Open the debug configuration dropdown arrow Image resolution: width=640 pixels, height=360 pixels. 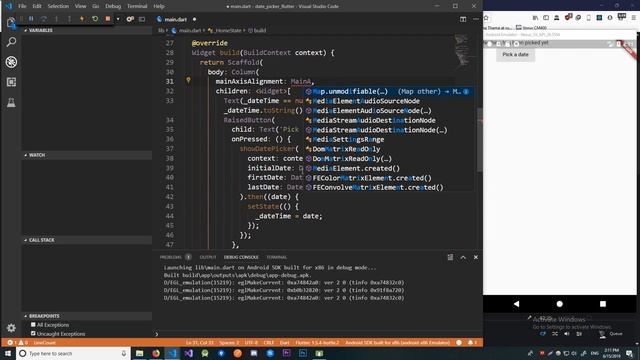point(118,19)
